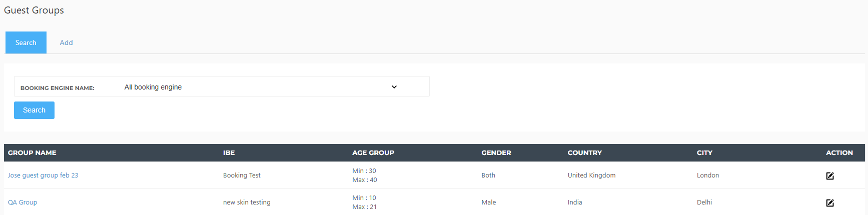Click the Gender column header

(x=496, y=152)
